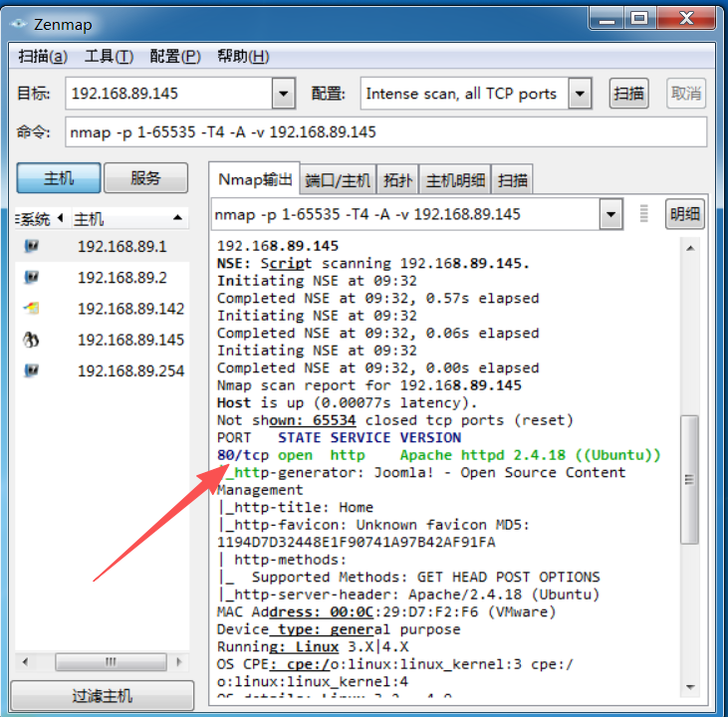Image resolution: width=728 pixels, height=717 pixels.
Task: Click 'Not shown: 65534 closed tcp ports' line
Action: [394, 420]
